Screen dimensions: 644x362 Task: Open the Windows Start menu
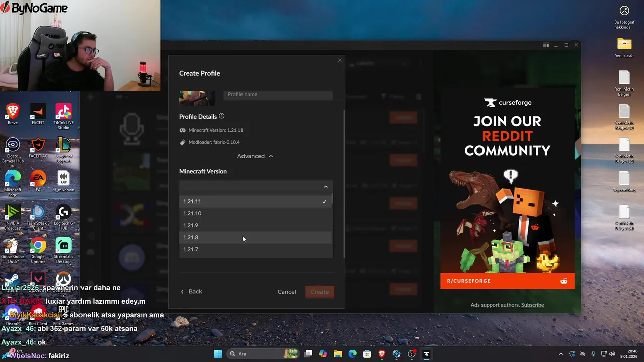[x=218, y=354]
